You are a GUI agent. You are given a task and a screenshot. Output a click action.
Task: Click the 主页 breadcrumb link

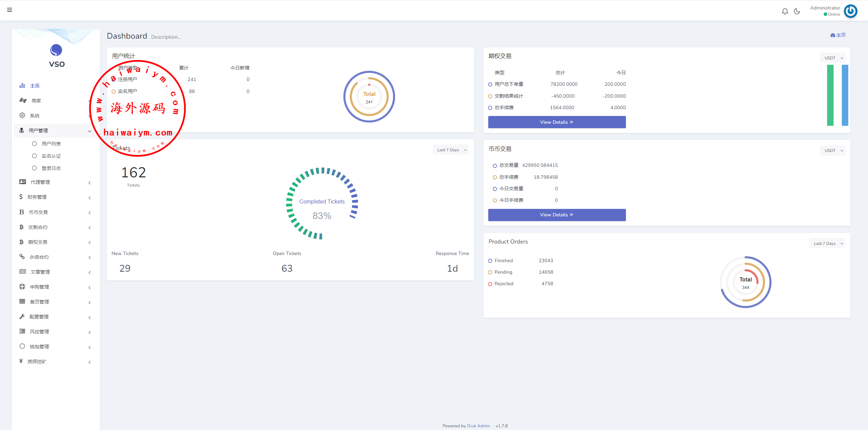click(838, 35)
